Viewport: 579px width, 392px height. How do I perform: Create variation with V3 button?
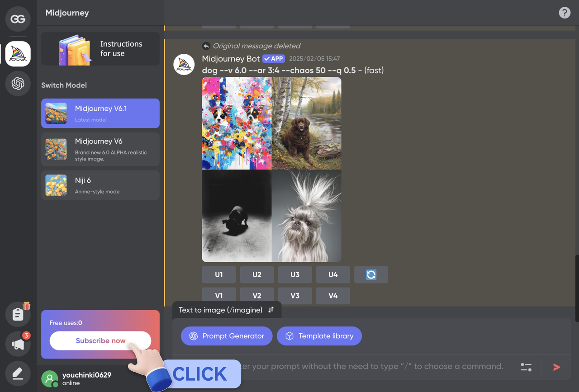[295, 295]
